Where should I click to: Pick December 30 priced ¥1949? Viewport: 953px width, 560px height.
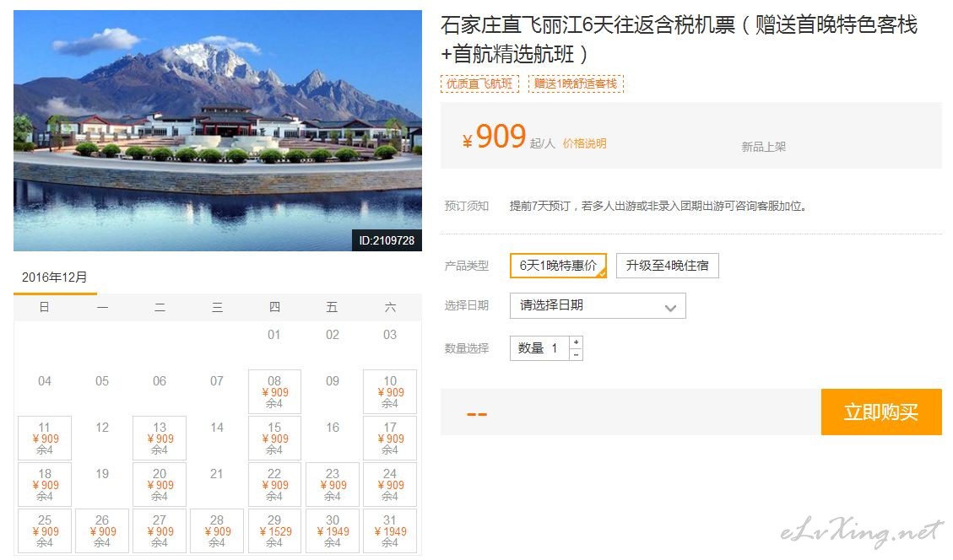coord(333,530)
